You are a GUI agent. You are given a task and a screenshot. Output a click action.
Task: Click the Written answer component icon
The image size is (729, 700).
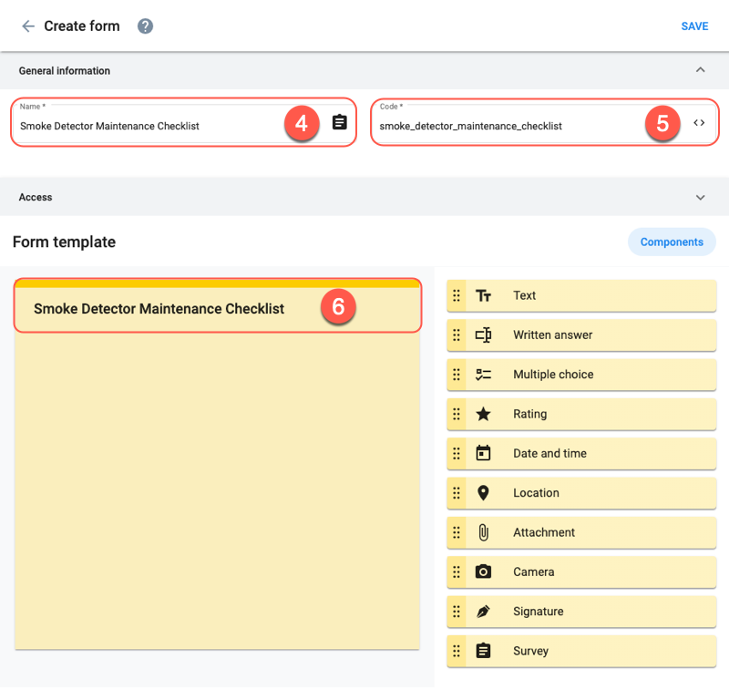[x=483, y=335]
